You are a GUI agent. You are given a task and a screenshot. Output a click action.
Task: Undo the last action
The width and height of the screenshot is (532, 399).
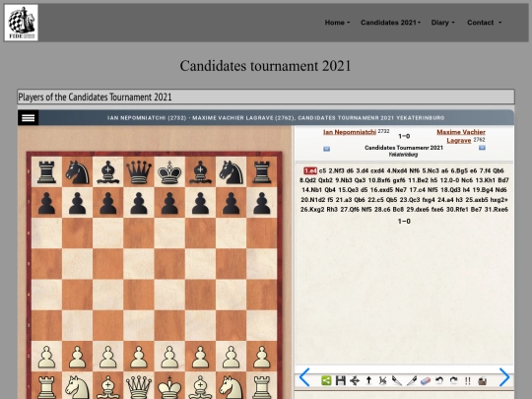439,380
